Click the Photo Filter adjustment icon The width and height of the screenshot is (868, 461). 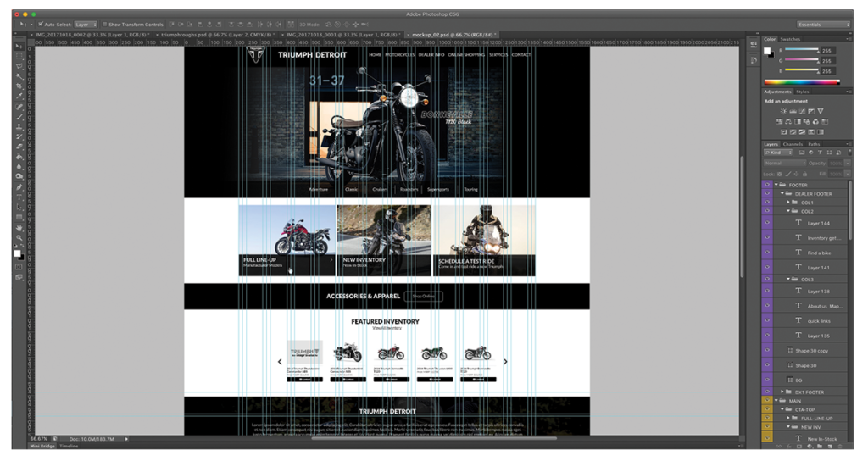[807, 122]
